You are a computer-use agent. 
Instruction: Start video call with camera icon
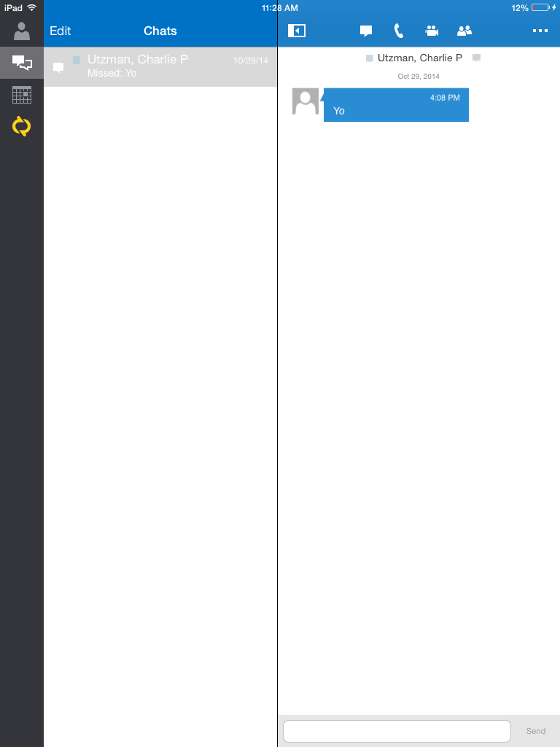[432, 31]
